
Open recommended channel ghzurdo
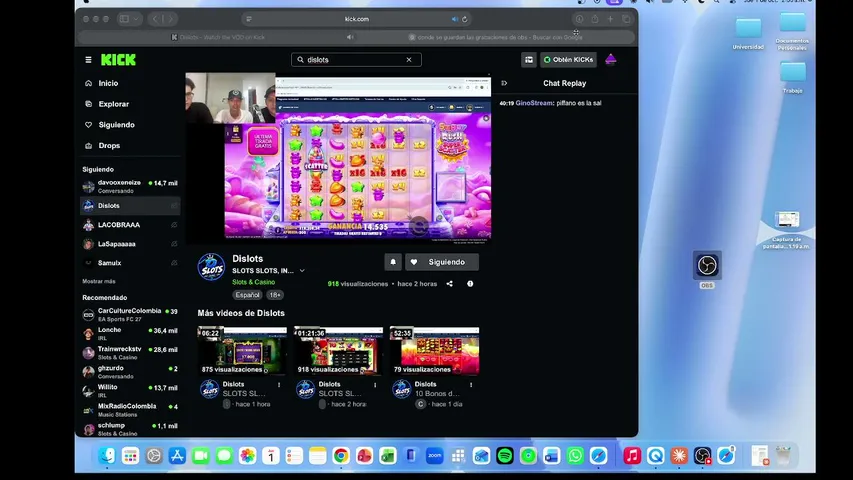pyautogui.click(x=131, y=372)
